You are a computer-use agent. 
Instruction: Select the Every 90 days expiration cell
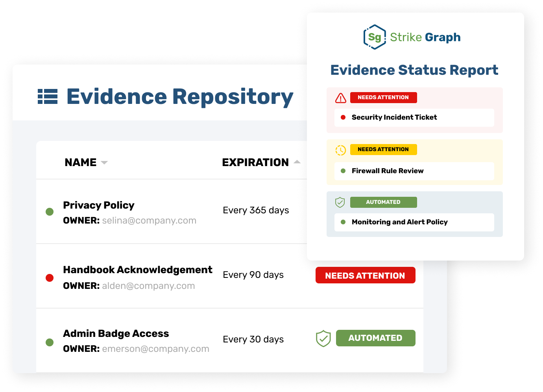coord(253,275)
